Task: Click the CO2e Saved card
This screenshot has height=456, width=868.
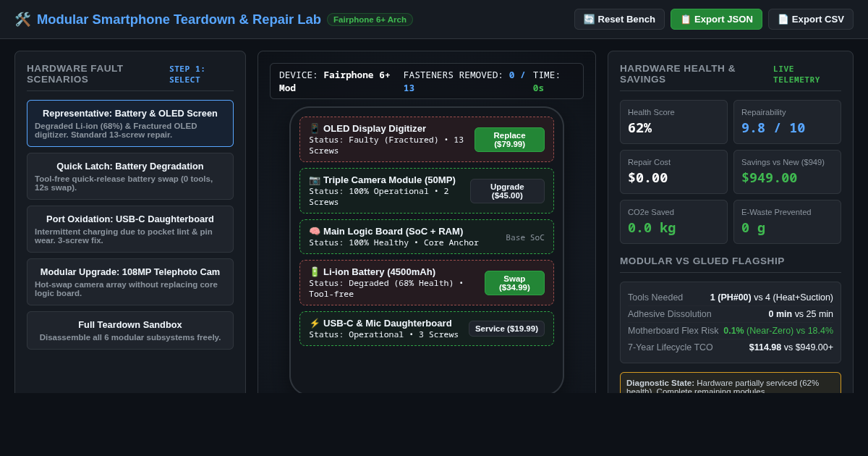Action: (x=673, y=222)
